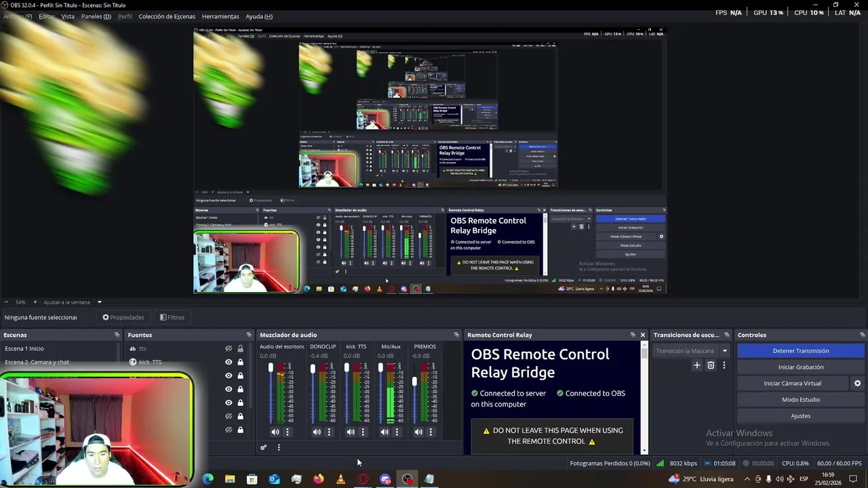Open the Paneles (D) menu
Image resolution: width=868 pixels, height=488 pixels.
click(96, 16)
